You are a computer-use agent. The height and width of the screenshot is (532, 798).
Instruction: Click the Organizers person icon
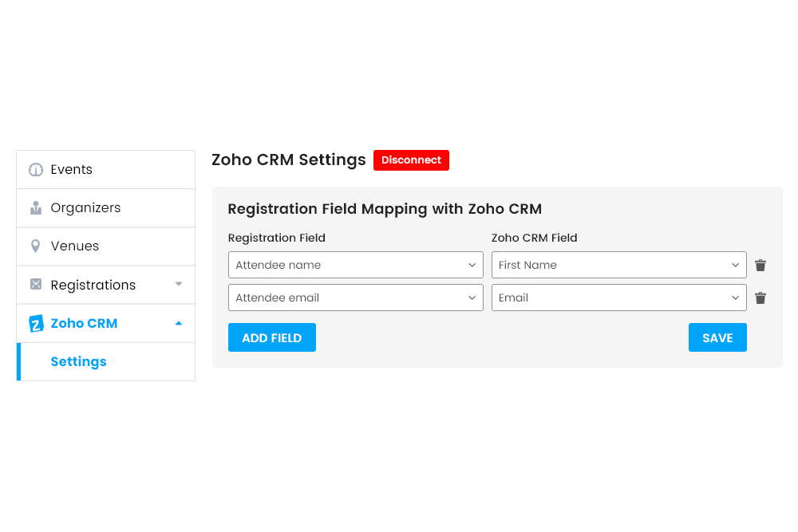[36, 207]
